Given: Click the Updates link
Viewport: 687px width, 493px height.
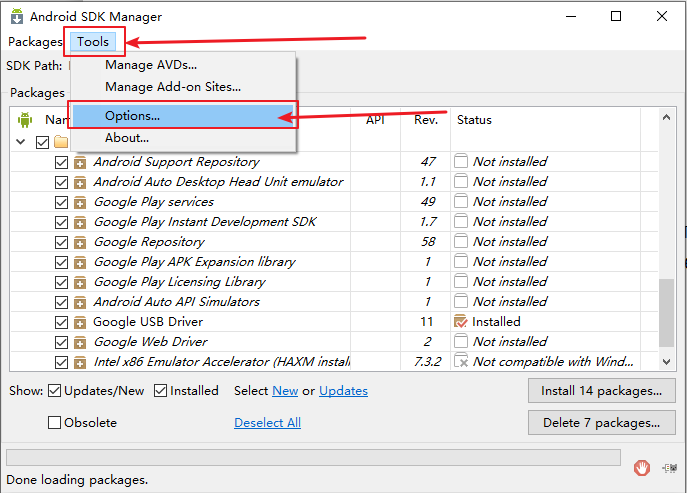Looking at the screenshot, I should (x=344, y=390).
